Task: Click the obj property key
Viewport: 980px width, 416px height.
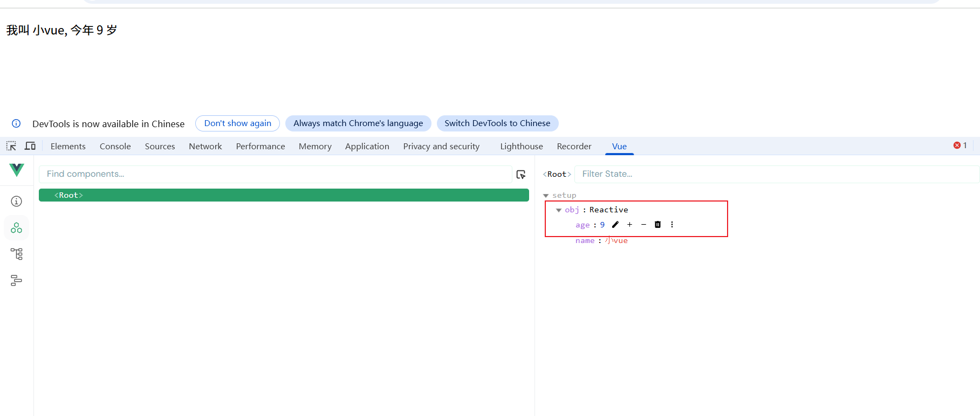Action: click(x=572, y=210)
